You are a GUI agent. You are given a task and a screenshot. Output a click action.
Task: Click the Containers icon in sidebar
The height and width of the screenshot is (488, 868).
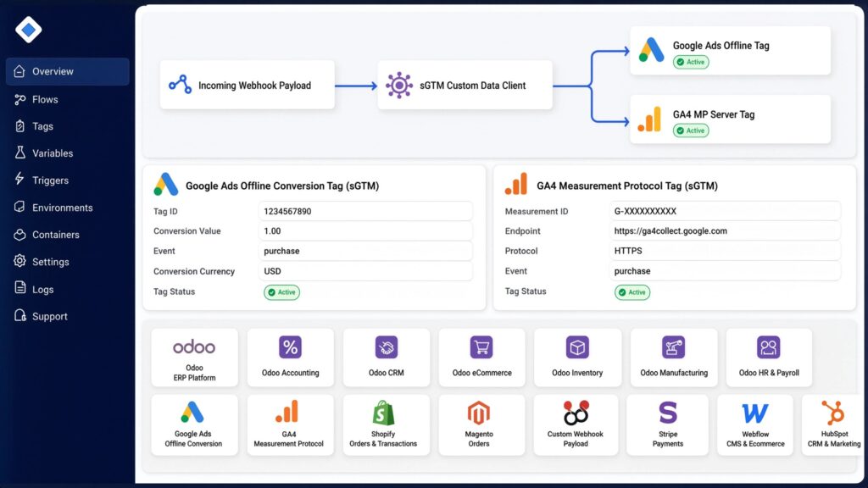click(x=20, y=235)
